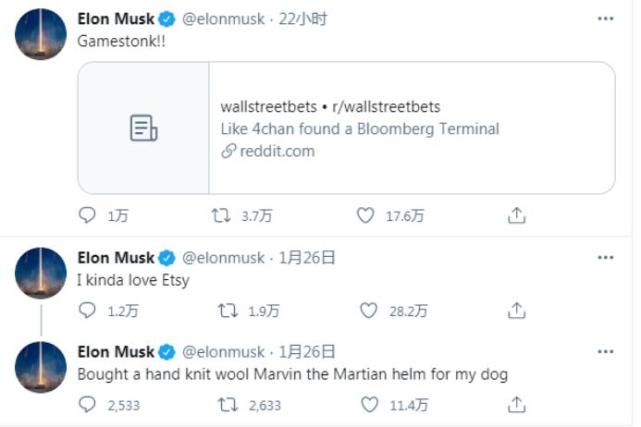
Task: Open more options on the Etsy tweet
Action: [605, 257]
